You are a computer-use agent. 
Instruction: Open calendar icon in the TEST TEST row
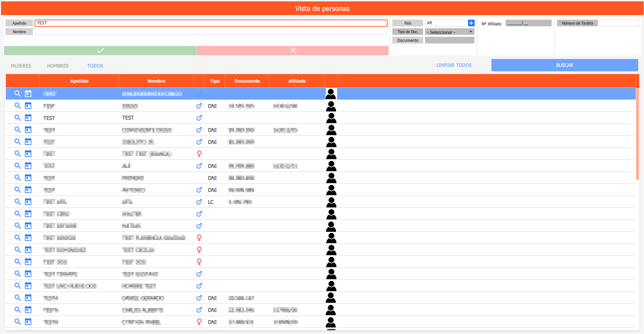[x=28, y=118]
